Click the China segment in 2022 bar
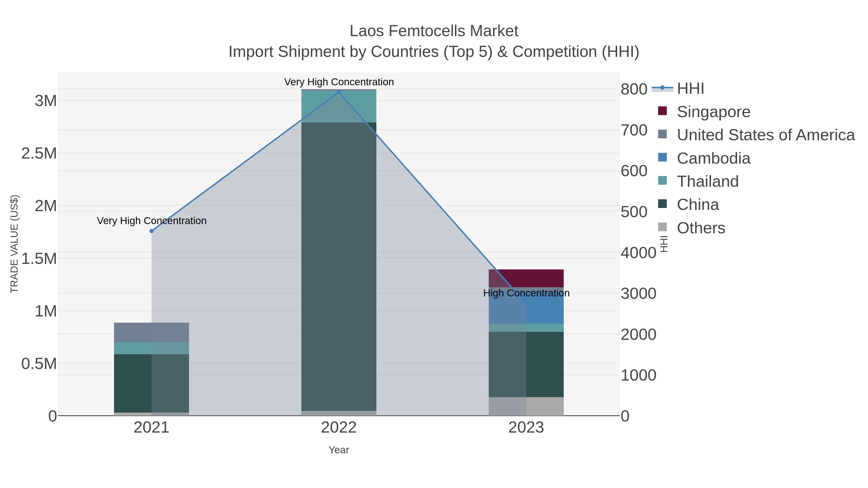This screenshot has width=868, height=488. [339, 266]
